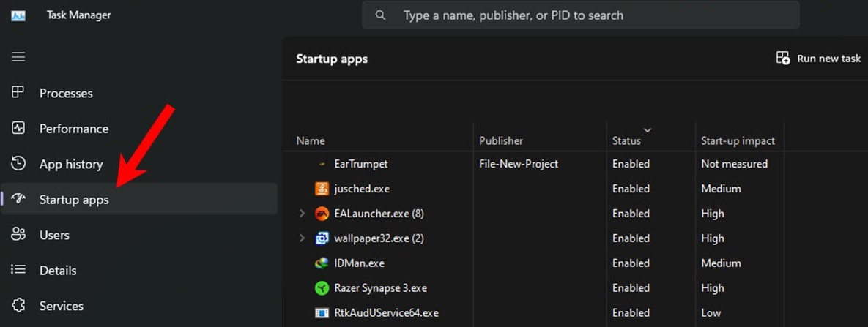The image size is (868, 327).
Task: Select the Razer Synapse 3.exe name
Action: pyautogui.click(x=380, y=288)
